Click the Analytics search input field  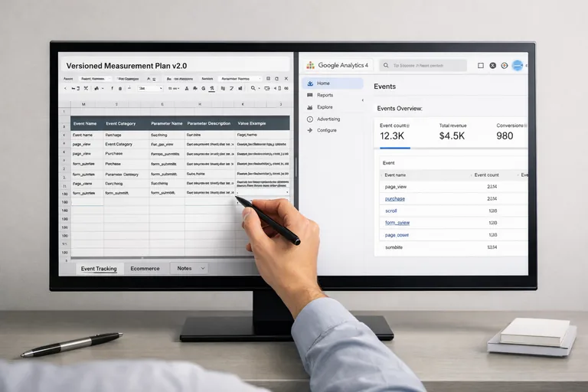point(423,66)
